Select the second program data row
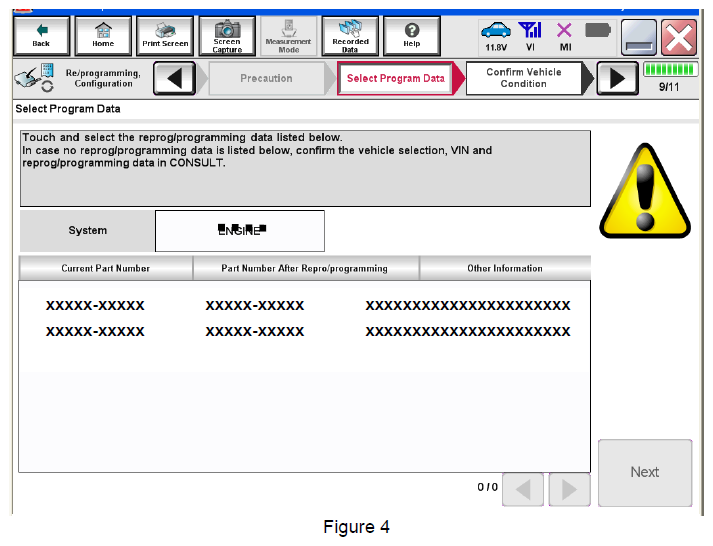This screenshot has height=546, width=713. click(x=305, y=331)
